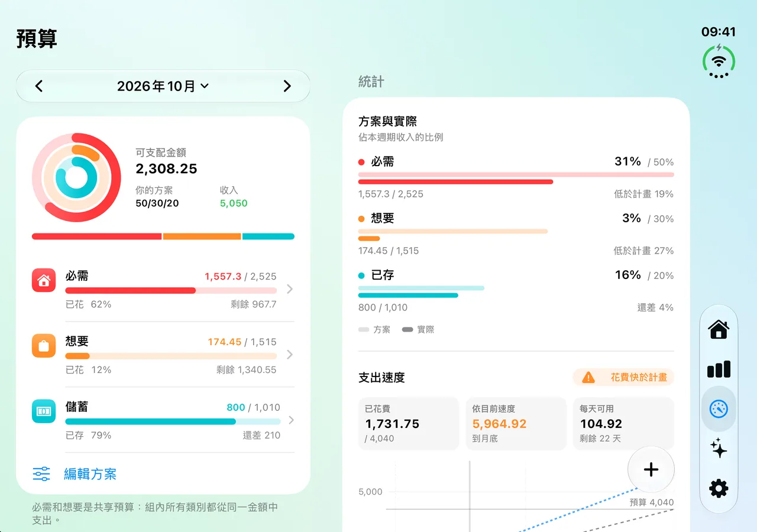Expand the 必需 row chevron

(x=289, y=289)
